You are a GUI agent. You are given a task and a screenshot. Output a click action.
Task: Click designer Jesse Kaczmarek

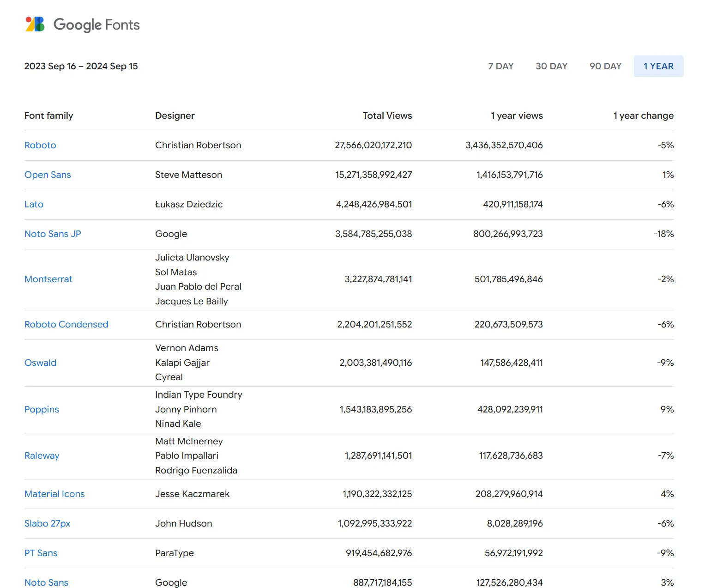(192, 494)
